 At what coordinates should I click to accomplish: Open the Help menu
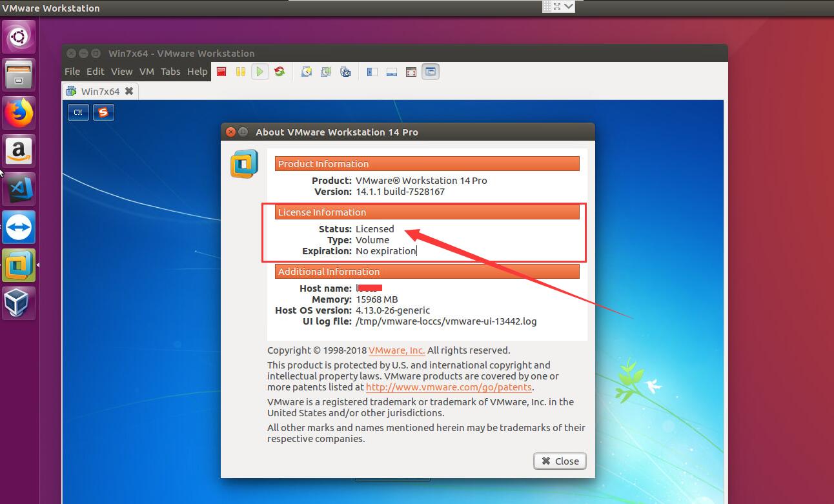tap(197, 72)
